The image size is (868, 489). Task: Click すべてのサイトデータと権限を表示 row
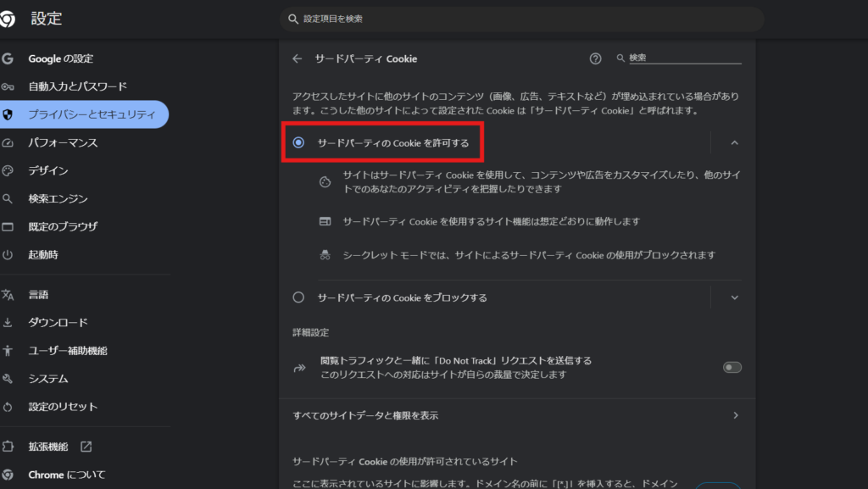point(517,415)
